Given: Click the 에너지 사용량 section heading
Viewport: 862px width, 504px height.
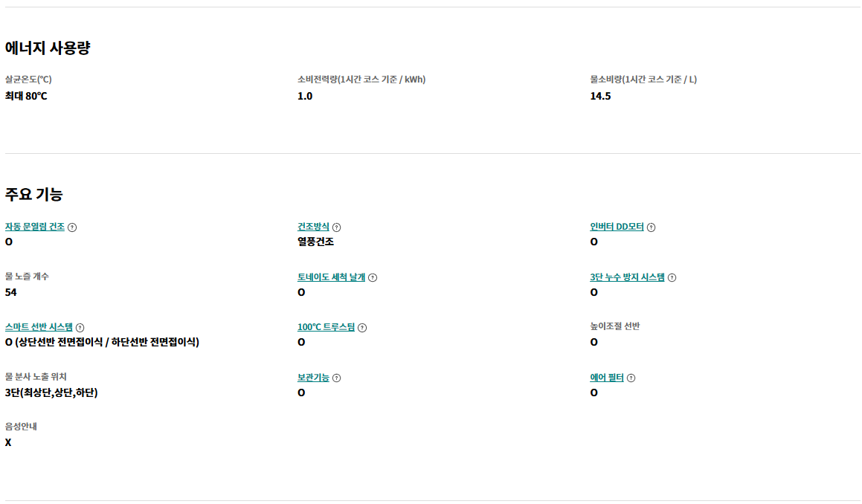Looking at the screenshot, I should coord(48,48).
